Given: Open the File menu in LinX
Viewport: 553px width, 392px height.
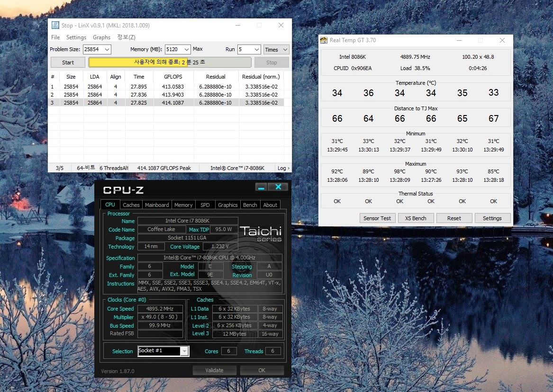Looking at the screenshot, I should pos(55,37).
